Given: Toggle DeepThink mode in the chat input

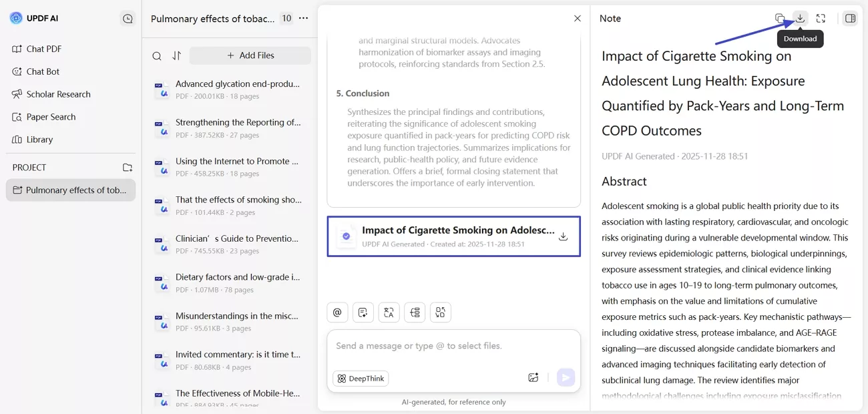Looking at the screenshot, I should click(x=361, y=378).
